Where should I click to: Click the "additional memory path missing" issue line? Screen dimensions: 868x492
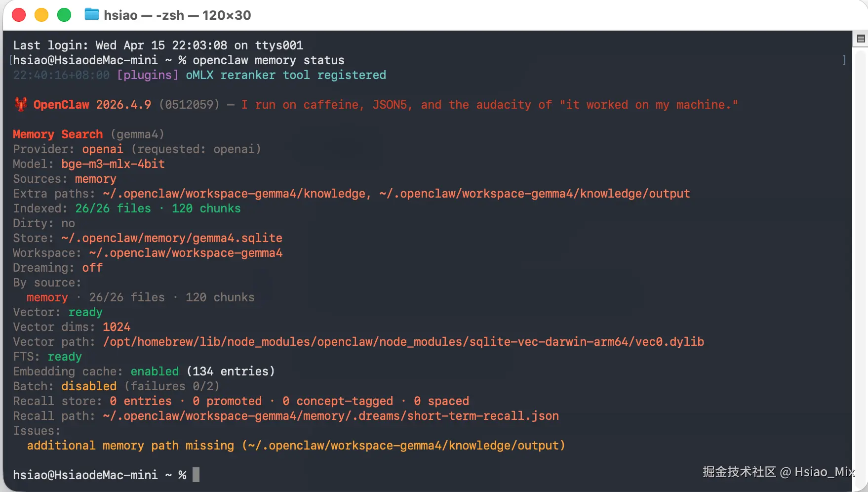tap(296, 446)
